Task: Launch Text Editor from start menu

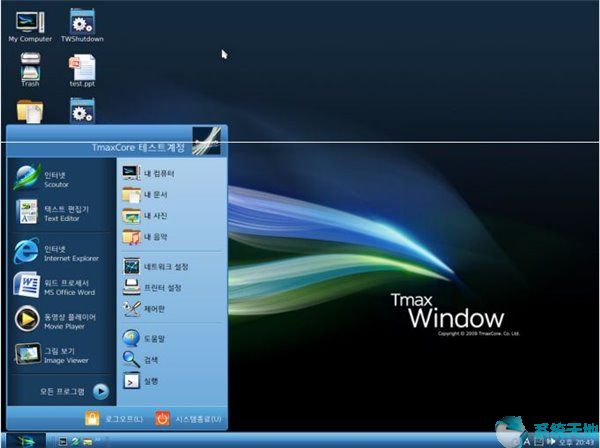Action: pyautogui.click(x=52, y=212)
